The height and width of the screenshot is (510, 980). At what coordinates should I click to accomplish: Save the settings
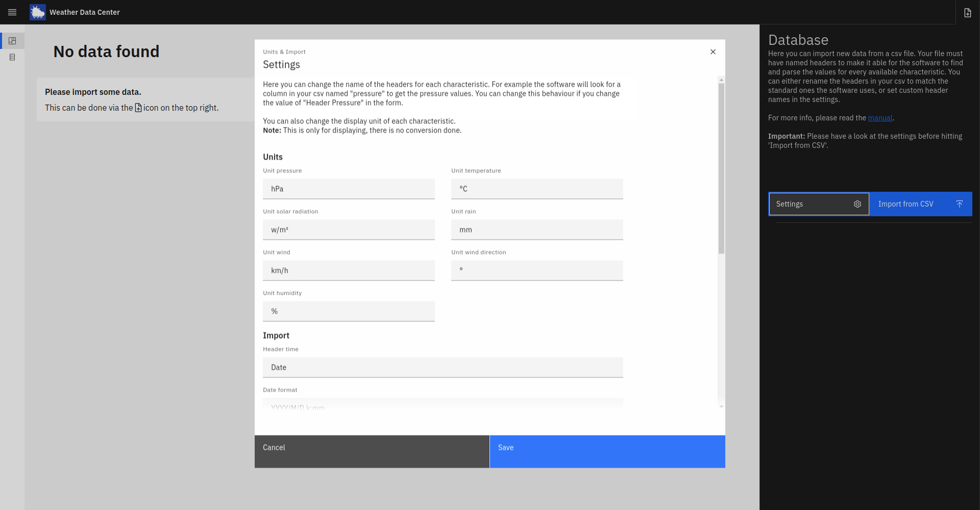click(607, 451)
